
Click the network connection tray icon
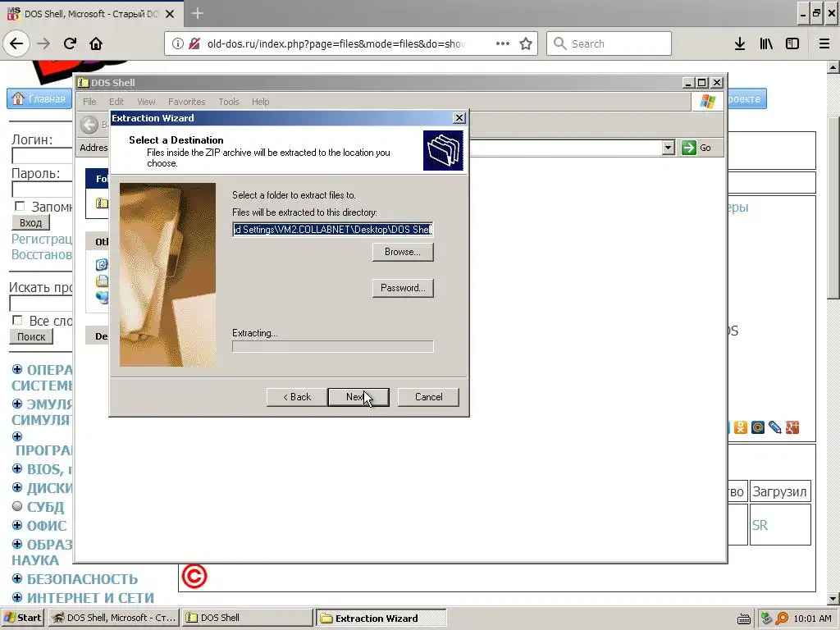tap(766, 619)
